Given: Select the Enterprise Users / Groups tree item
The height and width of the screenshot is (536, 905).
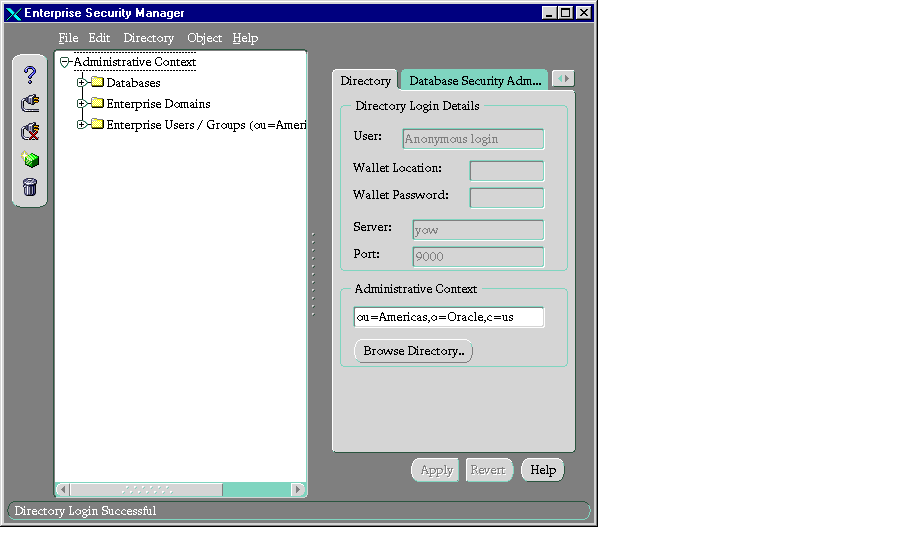Looking at the screenshot, I should pyautogui.click(x=205, y=125).
